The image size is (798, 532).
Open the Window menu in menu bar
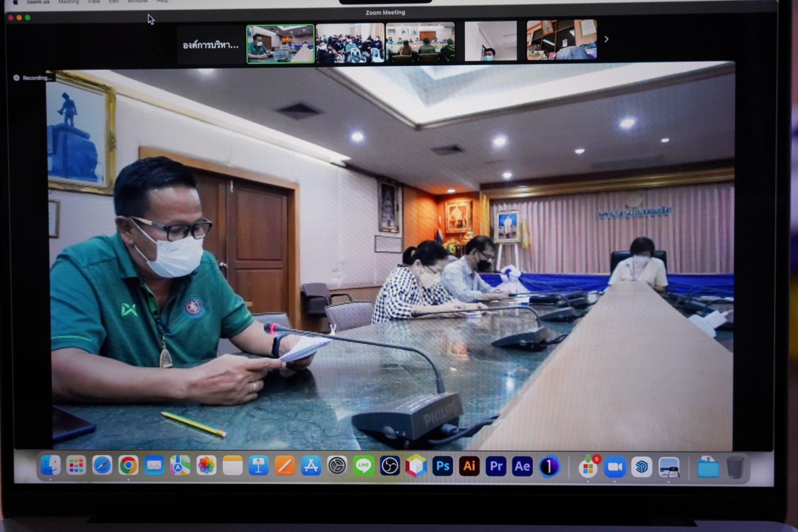137,2
